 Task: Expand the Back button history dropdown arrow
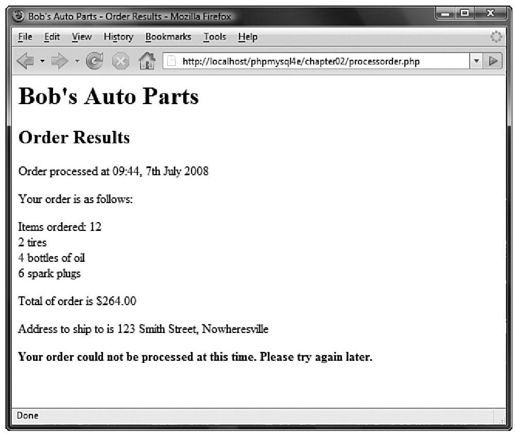[x=42, y=61]
